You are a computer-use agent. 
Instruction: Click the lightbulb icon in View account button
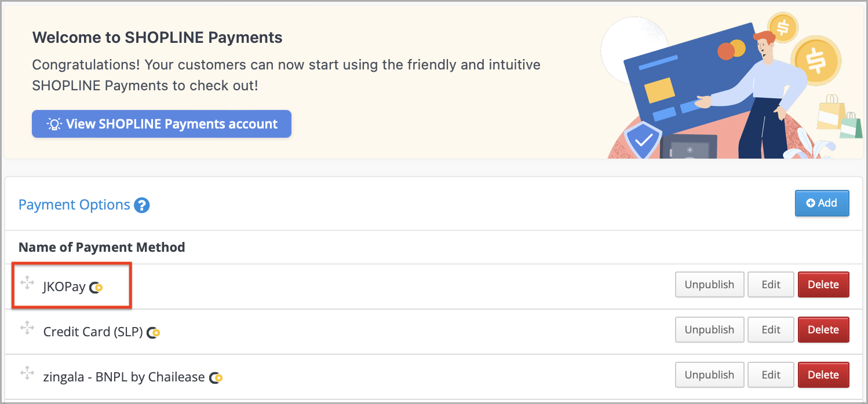pyautogui.click(x=54, y=124)
